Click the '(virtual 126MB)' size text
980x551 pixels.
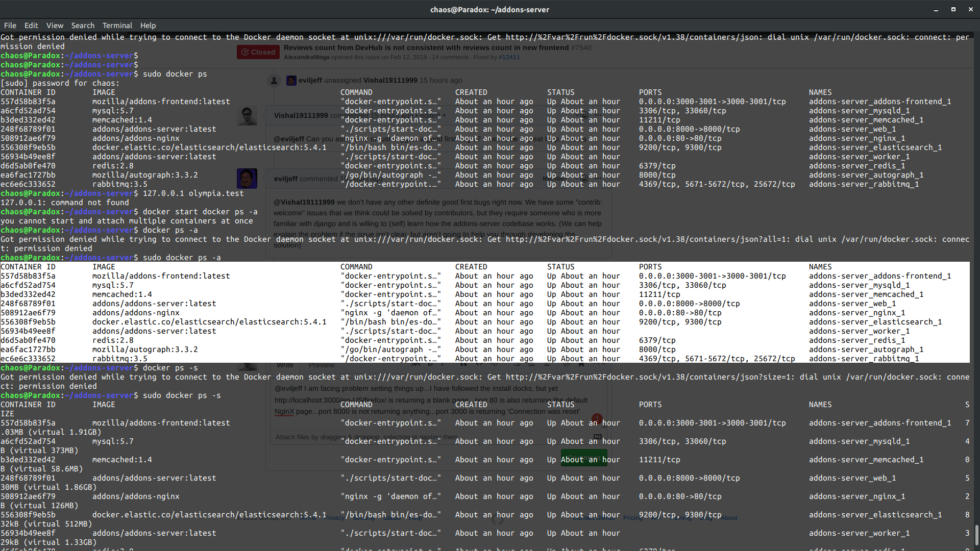[44, 506]
